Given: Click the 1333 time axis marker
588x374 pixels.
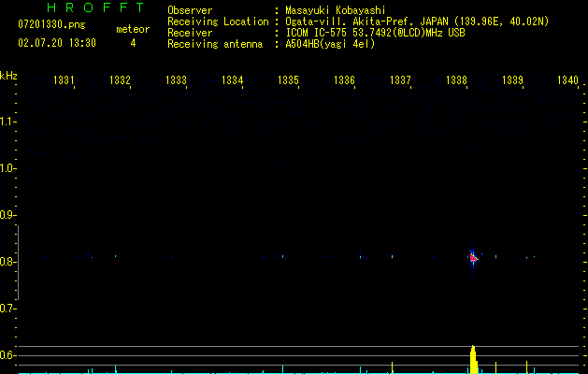Looking at the screenshot, I should 176,79.
